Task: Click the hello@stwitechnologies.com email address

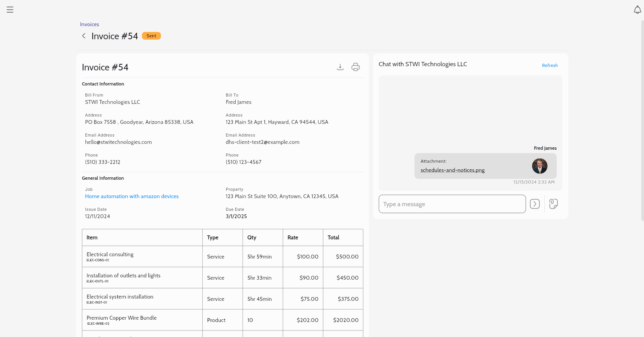Action: 118,142
